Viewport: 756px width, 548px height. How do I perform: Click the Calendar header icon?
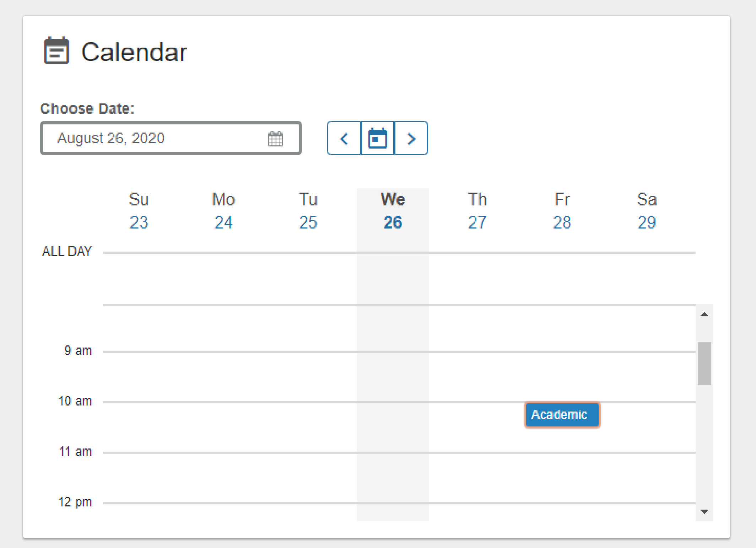[x=56, y=51]
